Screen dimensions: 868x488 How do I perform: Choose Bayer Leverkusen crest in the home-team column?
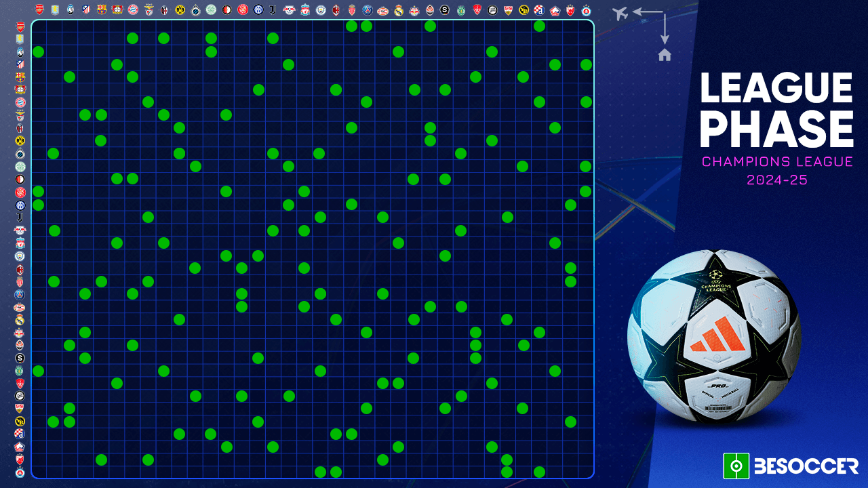click(x=20, y=89)
